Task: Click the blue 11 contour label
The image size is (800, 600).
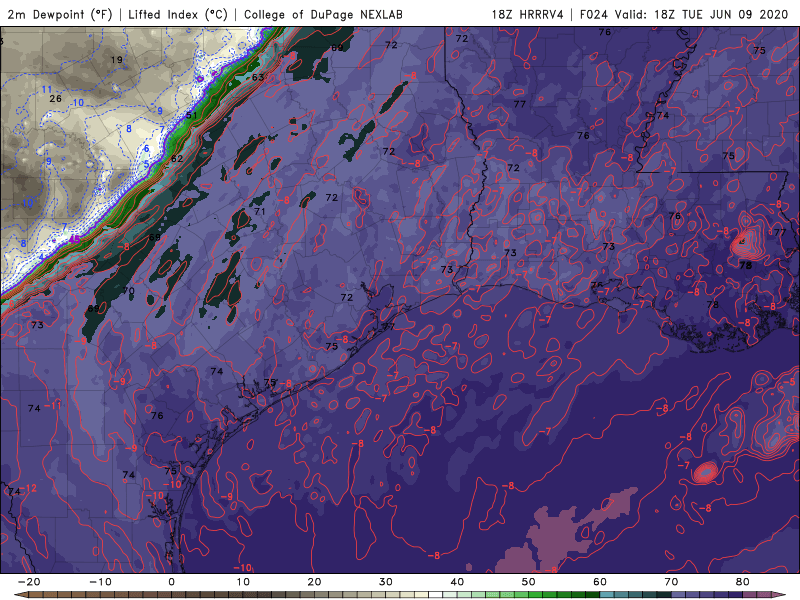Action: pos(46,90)
